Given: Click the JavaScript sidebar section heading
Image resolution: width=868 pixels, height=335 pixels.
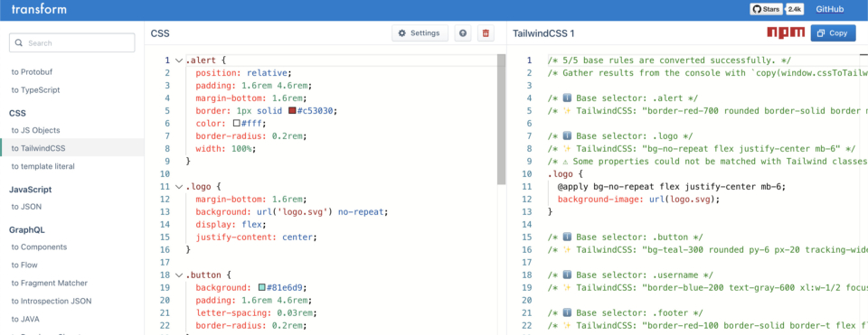Looking at the screenshot, I should point(31,189).
